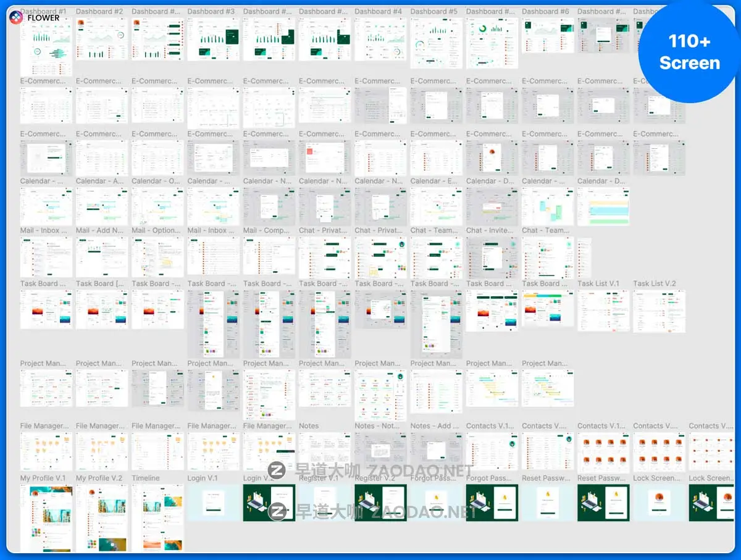741x560 pixels.
Task: View the Register V.1 preview
Action: [325, 502]
